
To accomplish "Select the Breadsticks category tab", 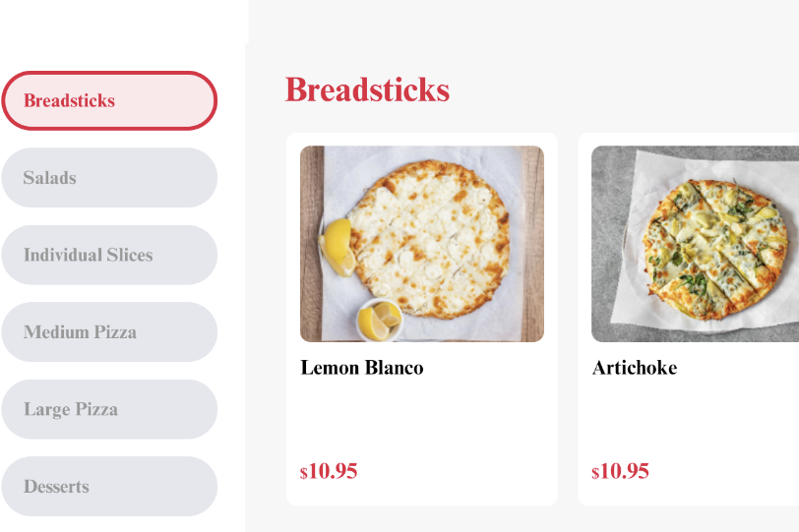I will 108,100.
